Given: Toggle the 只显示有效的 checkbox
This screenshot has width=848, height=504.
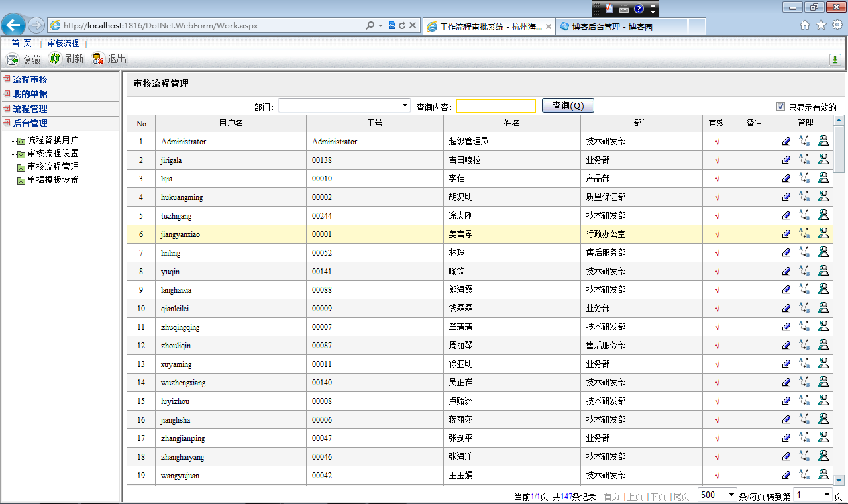Looking at the screenshot, I should coord(780,106).
